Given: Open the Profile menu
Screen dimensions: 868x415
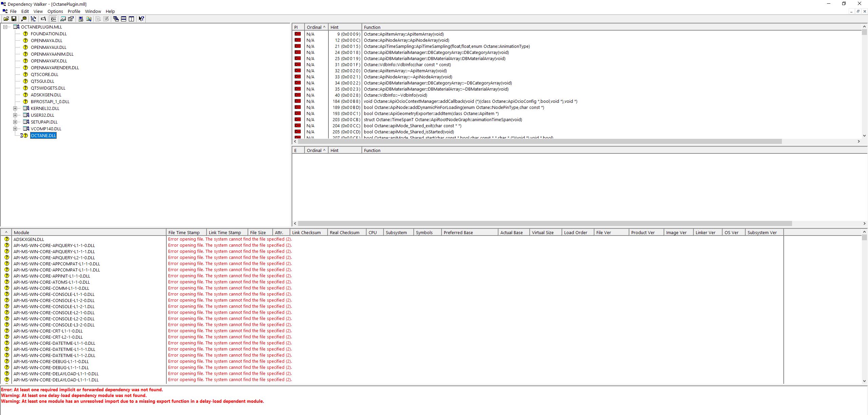Looking at the screenshot, I should tap(74, 11).
